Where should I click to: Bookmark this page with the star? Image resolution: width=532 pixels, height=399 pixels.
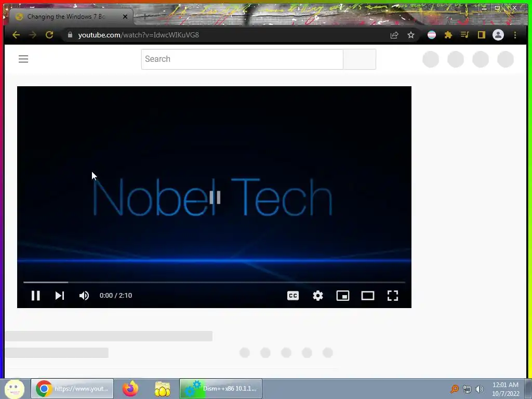click(x=411, y=35)
